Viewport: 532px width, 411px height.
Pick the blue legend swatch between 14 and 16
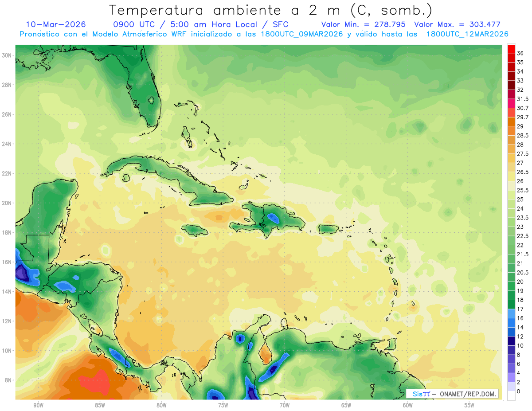click(511, 323)
